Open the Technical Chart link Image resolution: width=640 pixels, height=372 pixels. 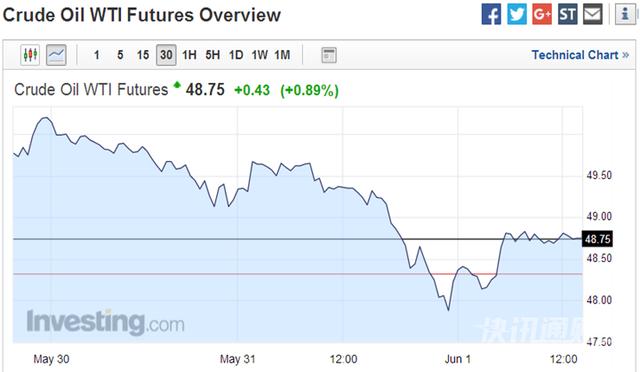click(x=580, y=55)
